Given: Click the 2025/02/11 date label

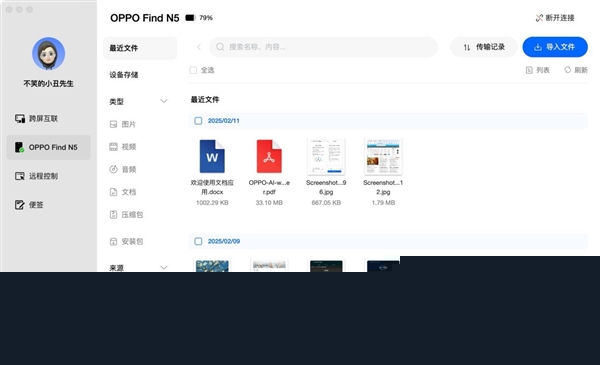Looking at the screenshot, I should point(223,121).
